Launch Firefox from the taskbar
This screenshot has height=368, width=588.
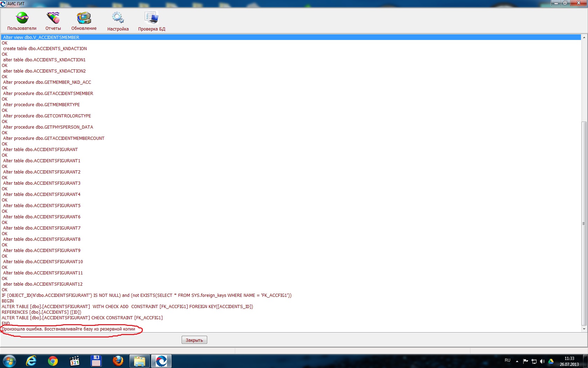[118, 361]
